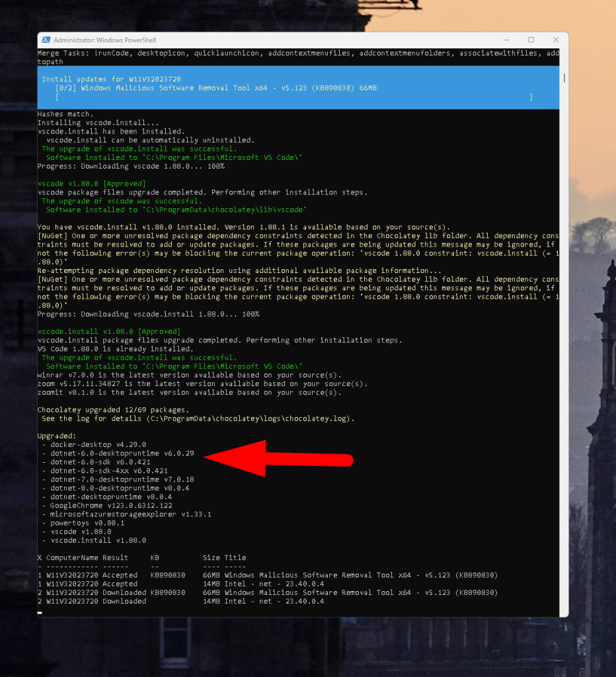The width and height of the screenshot is (616, 677).
Task: Click 'Progress: Downloading vscode 1.88.0... 100%' line
Action: tap(131, 166)
